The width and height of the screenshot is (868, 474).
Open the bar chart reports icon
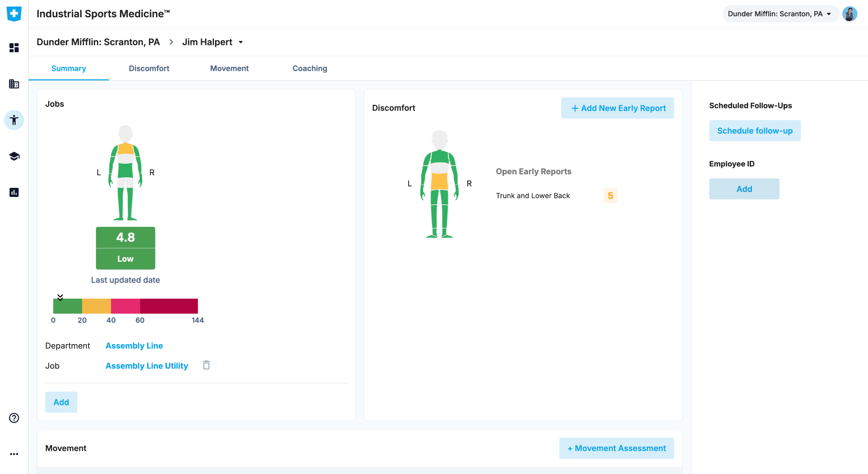coord(14,193)
